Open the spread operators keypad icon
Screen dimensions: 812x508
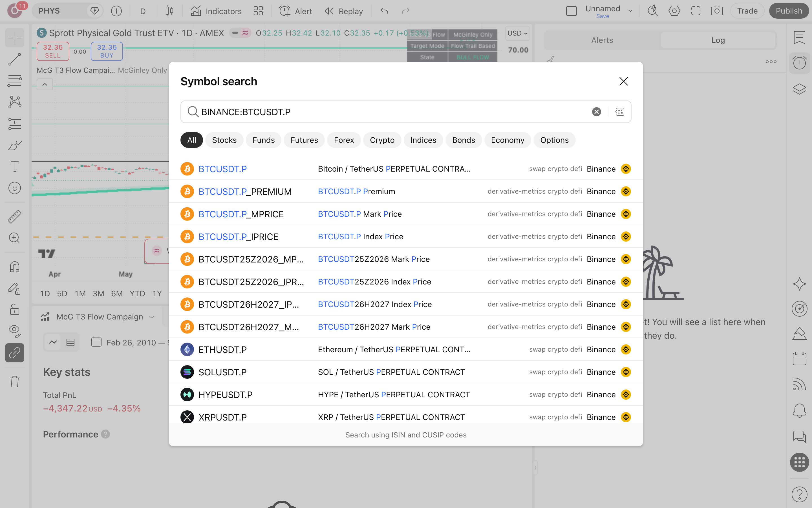pos(620,112)
